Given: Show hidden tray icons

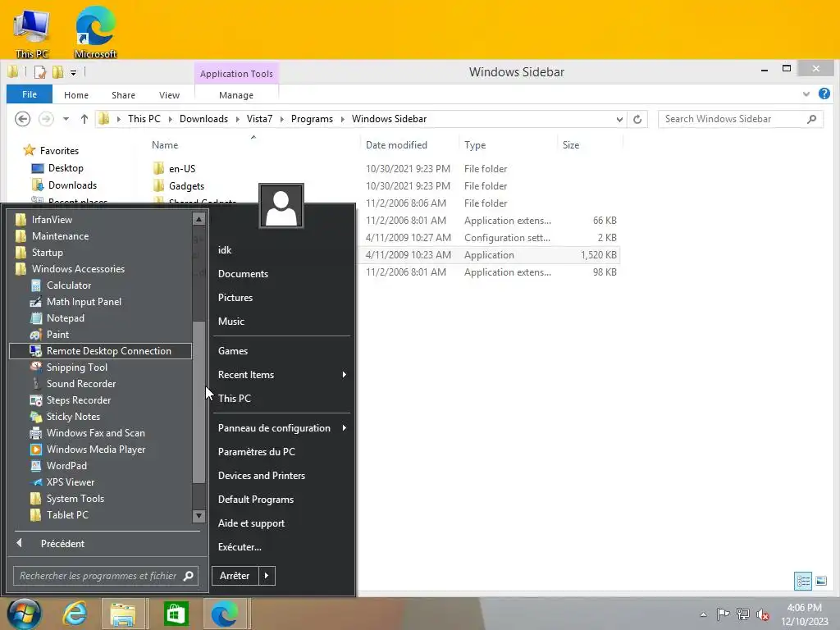Looking at the screenshot, I should (703, 614).
